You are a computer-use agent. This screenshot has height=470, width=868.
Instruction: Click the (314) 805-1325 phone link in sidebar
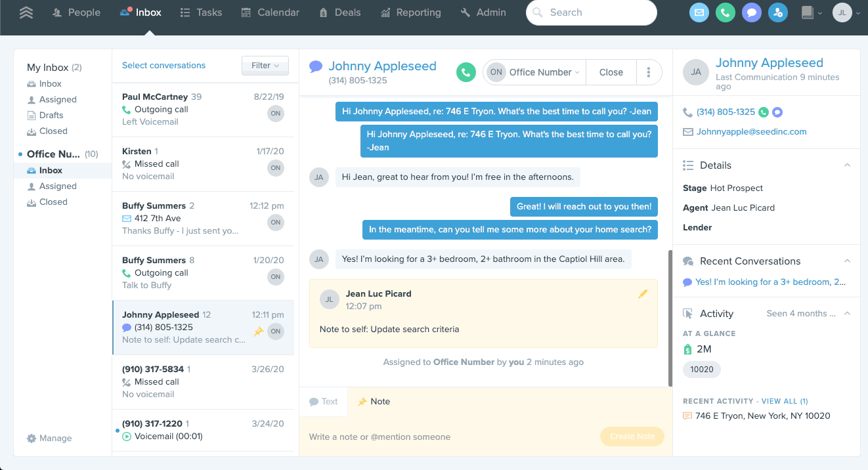pos(726,112)
